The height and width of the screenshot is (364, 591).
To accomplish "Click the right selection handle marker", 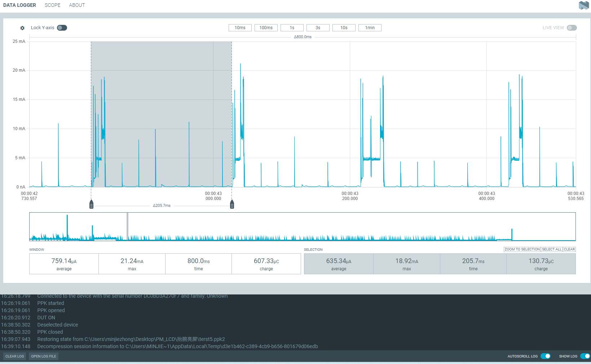I will pos(232,204).
